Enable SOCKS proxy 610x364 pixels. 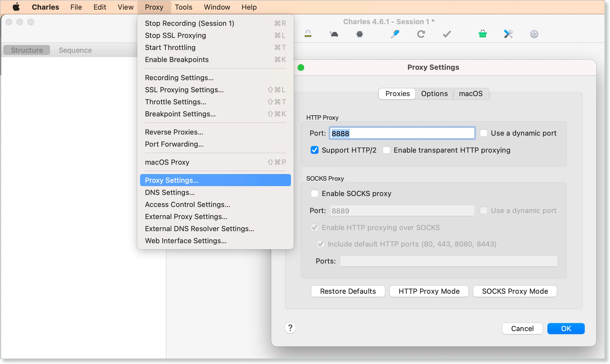tap(315, 193)
